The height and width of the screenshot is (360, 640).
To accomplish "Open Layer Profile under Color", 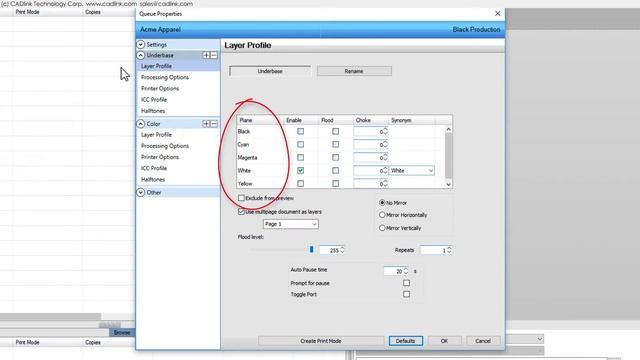I will pyautogui.click(x=156, y=135).
